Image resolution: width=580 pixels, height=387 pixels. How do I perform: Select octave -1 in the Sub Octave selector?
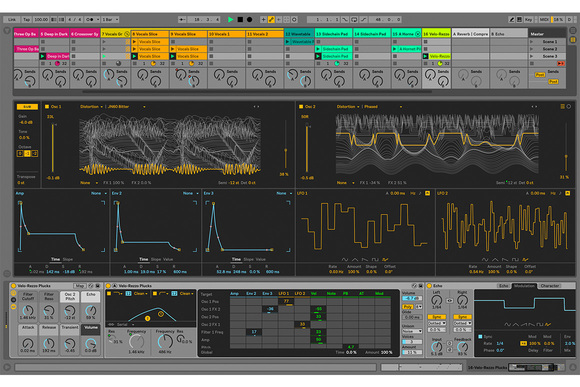27,154
